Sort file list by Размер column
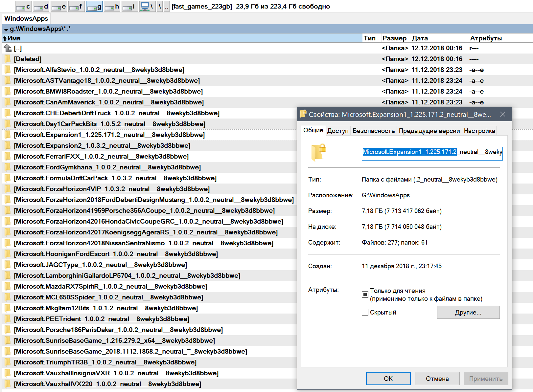Image resolution: width=533 pixels, height=392 pixels. 396,38
